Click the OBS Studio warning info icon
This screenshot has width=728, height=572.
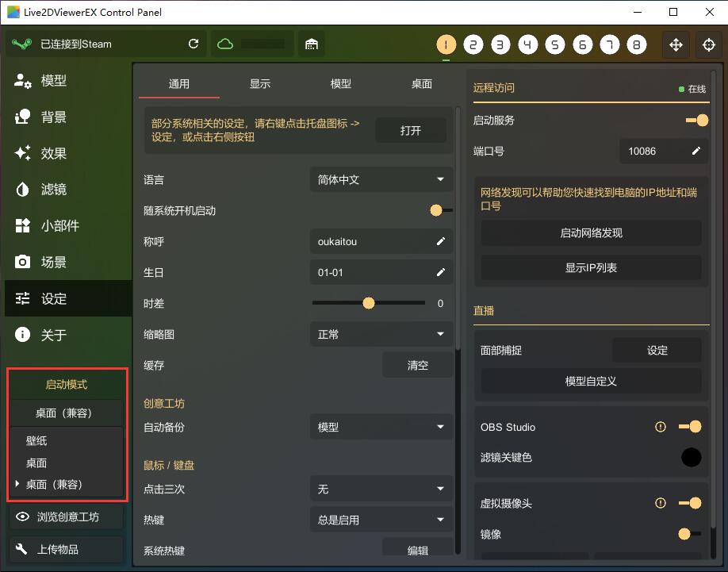pyautogui.click(x=661, y=427)
